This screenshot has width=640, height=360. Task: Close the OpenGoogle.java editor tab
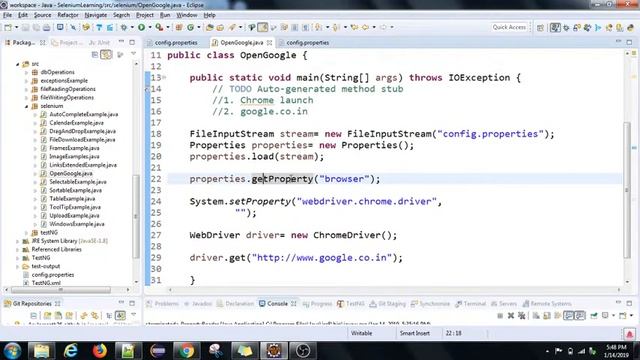tap(269, 42)
